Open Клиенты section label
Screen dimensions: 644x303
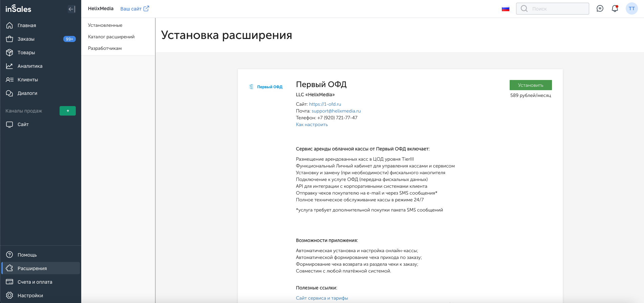[x=28, y=80]
